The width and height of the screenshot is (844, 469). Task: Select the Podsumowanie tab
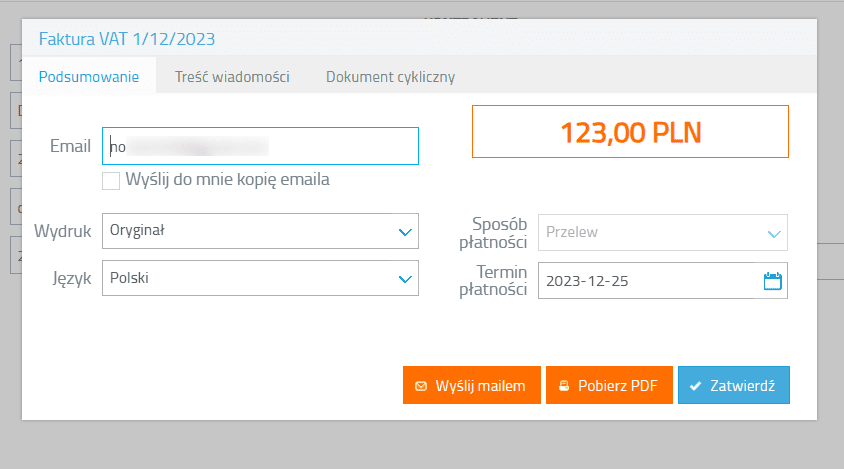89,77
